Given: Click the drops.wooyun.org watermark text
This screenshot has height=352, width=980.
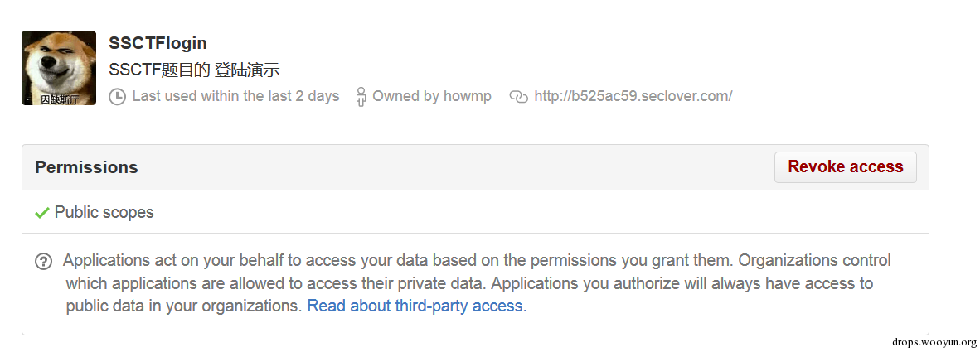Looking at the screenshot, I should [x=934, y=342].
